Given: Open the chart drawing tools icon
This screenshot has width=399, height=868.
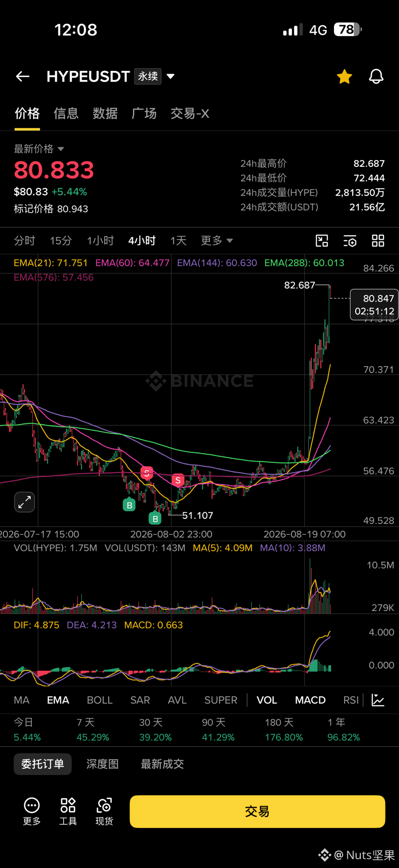Looking at the screenshot, I should [322, 241].
